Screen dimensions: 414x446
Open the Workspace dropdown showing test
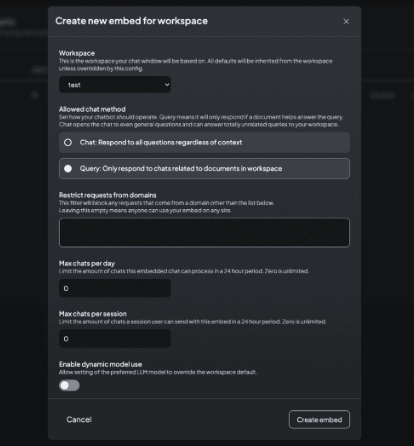tap(115, 85)
